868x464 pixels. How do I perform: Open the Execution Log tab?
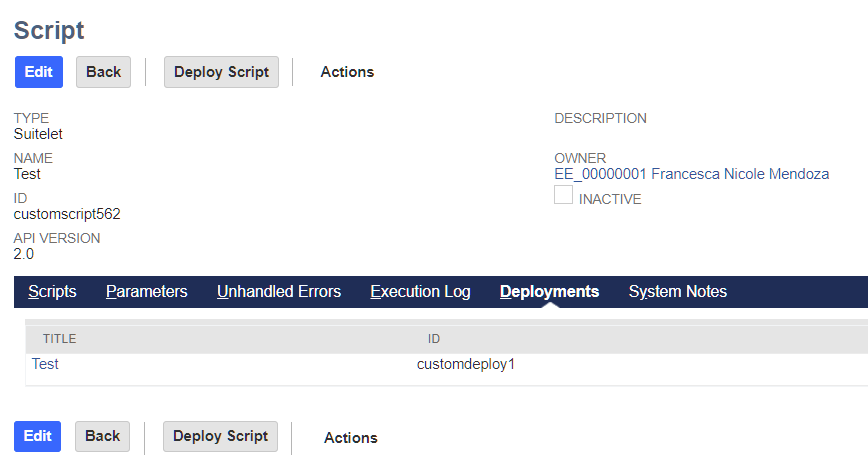click(420, 292)
